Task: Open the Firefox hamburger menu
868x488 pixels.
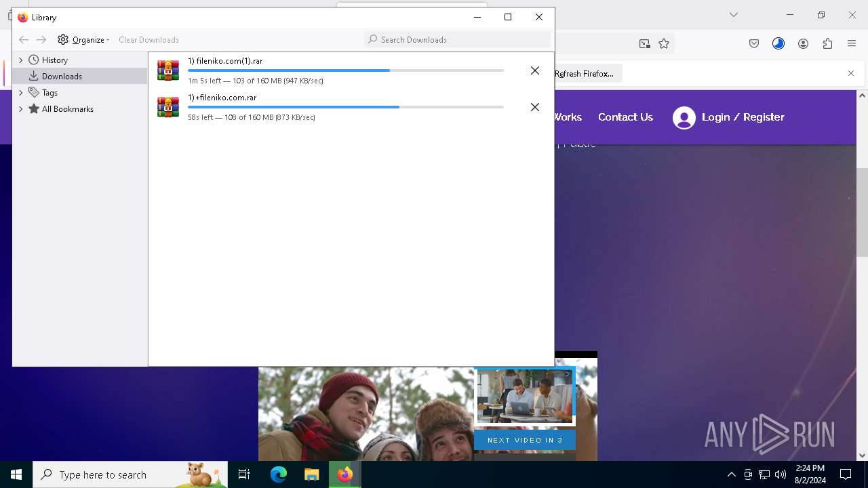Action: coord(852,44)
